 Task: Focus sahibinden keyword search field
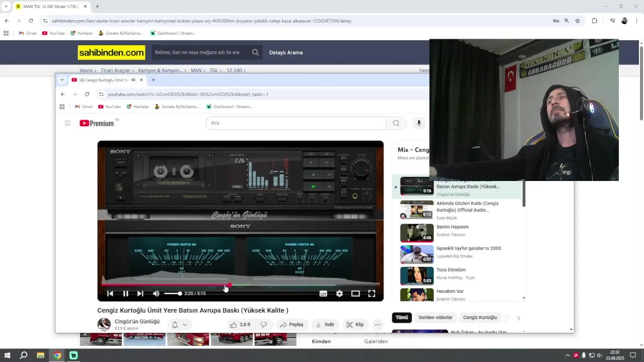tap(200, 52)
